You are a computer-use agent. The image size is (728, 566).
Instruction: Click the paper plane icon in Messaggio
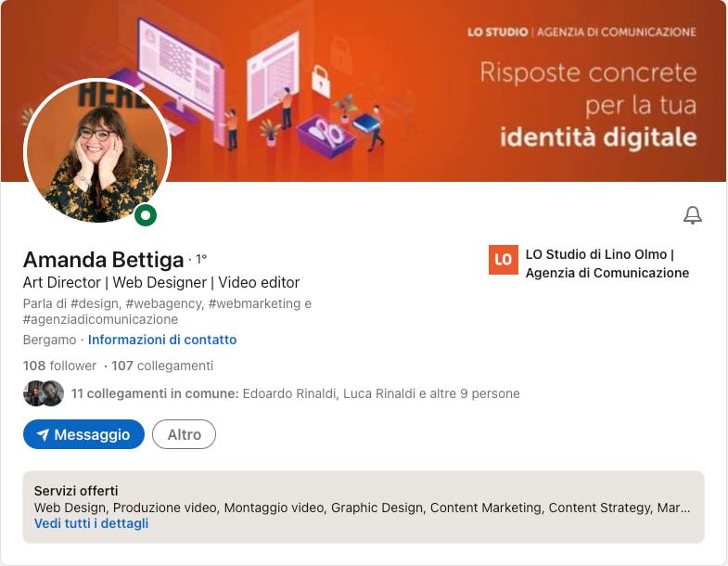coord(43,434)
